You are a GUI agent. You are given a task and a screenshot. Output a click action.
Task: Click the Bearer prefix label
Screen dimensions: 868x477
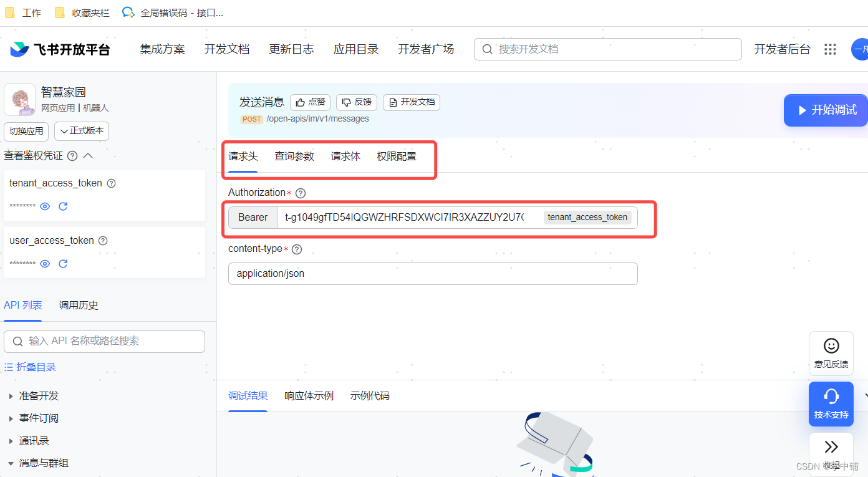[253, 218]
